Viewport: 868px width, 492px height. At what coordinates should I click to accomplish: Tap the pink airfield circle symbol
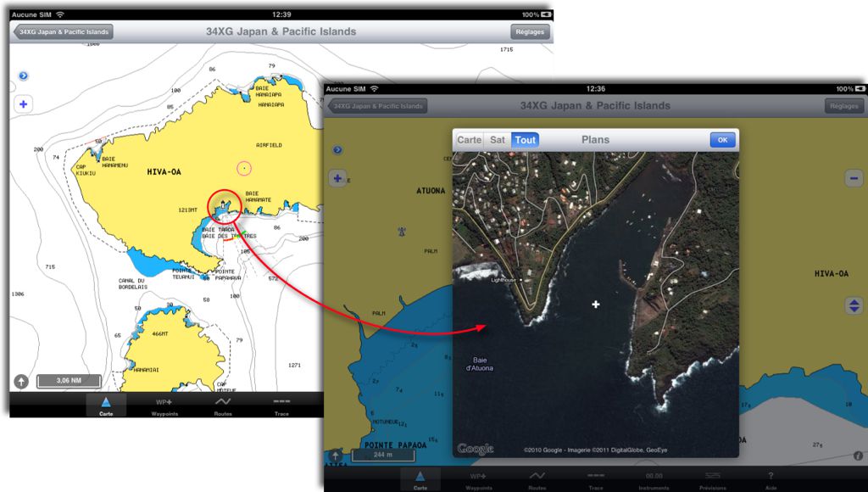(x=244, y=168)
